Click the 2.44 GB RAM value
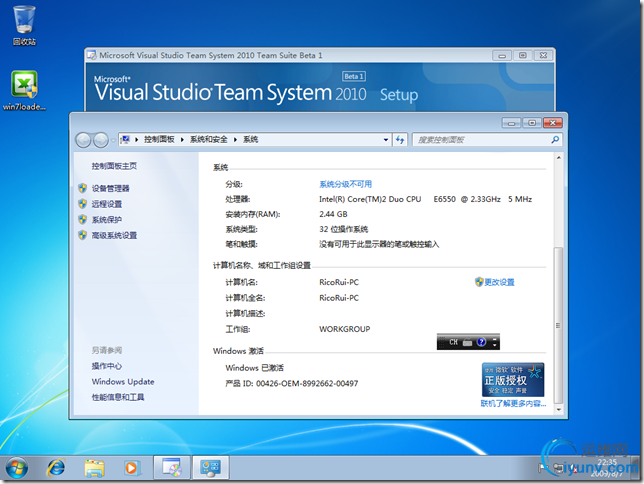This screenshot has width=644, height=484. [x=333, y=214]
